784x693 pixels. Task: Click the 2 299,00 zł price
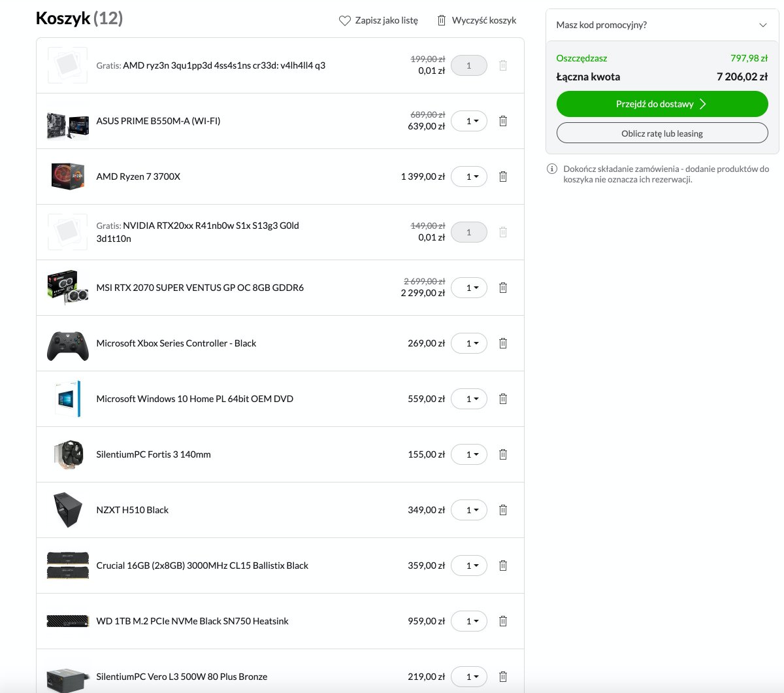click(423, 293)
